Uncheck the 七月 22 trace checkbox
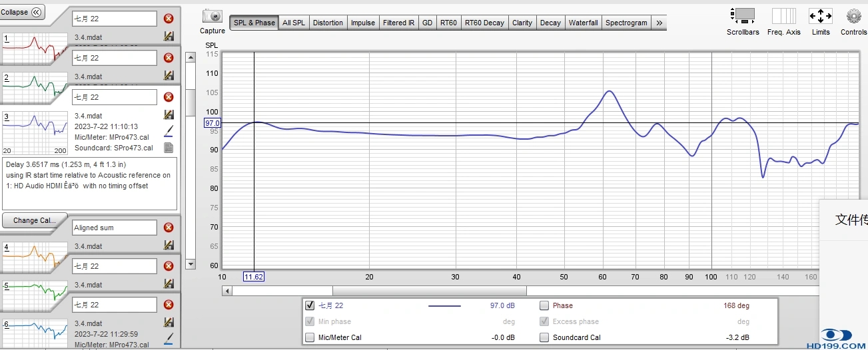 (x=309, y=306)
